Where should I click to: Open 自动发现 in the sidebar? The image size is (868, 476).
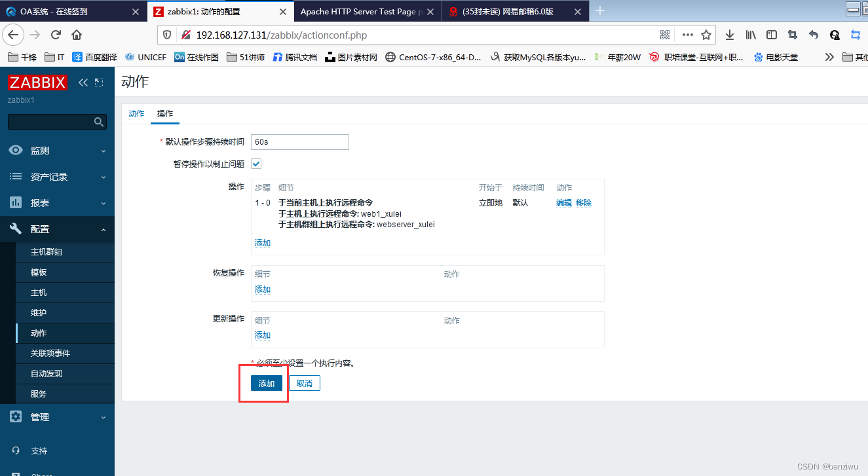click(x=65, y=374)
